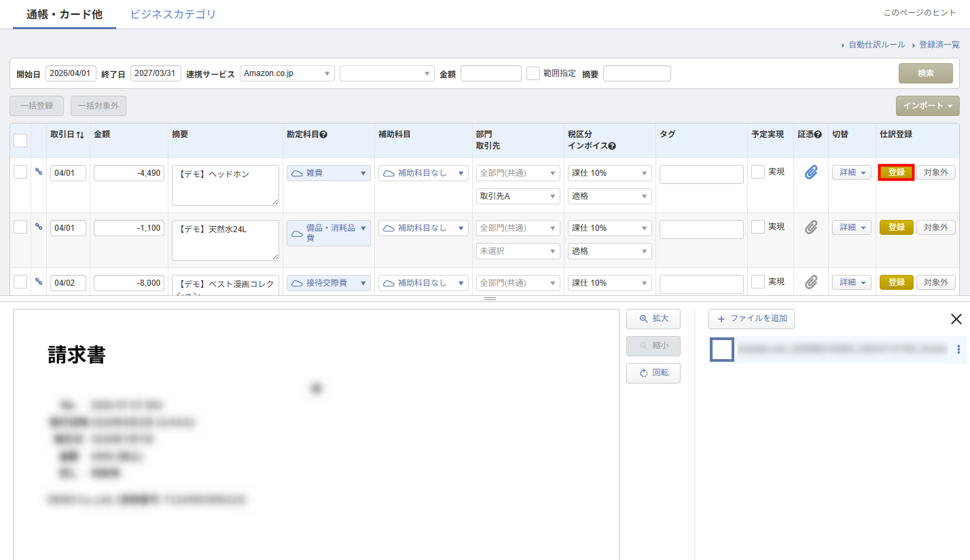Focus the 金額 filter field

tap(491, 73)
